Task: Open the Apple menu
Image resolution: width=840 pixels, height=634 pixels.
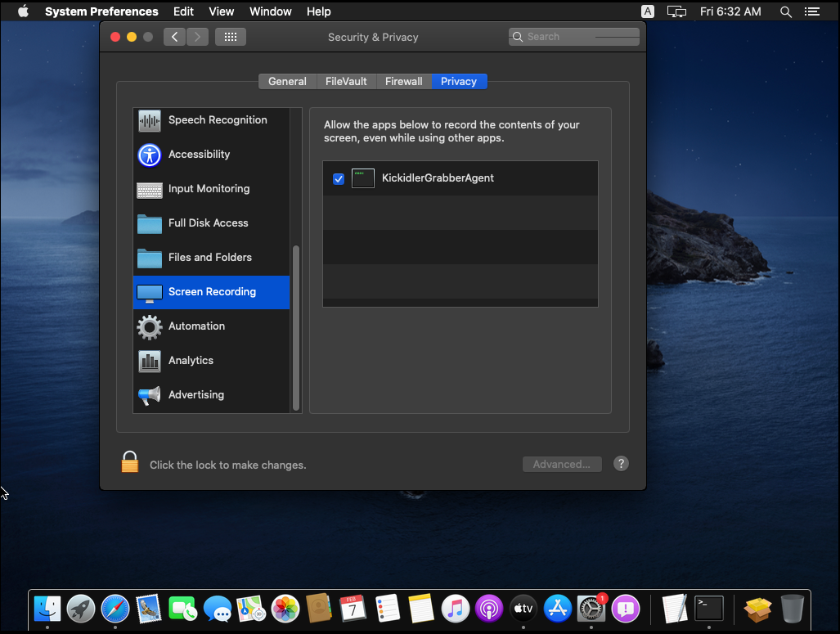Action: pyautogui.click(x=23, y=11)
